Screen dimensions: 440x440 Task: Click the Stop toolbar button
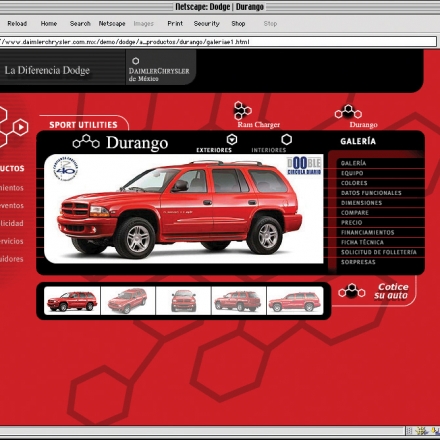coord(270,24)
